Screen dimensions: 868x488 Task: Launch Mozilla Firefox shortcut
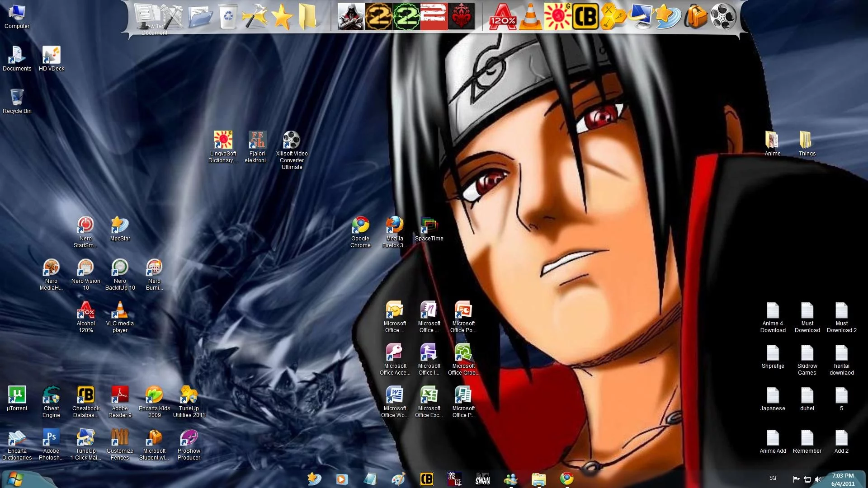coord(395,232)
